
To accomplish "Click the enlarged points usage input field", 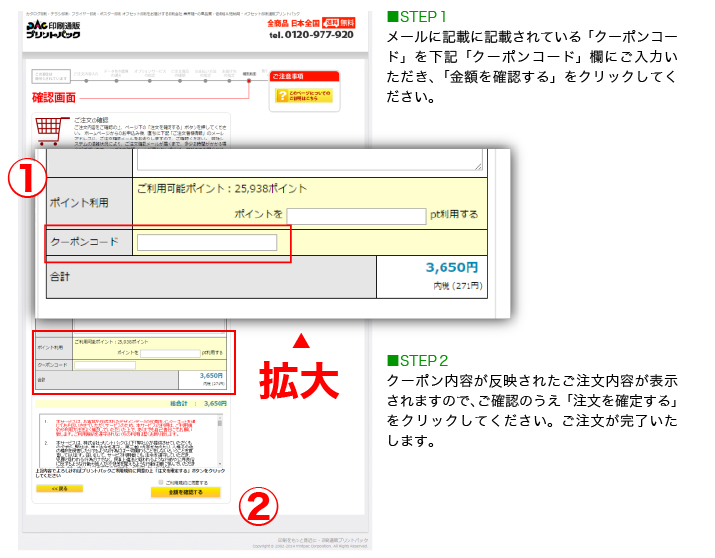I will point(356,216).
